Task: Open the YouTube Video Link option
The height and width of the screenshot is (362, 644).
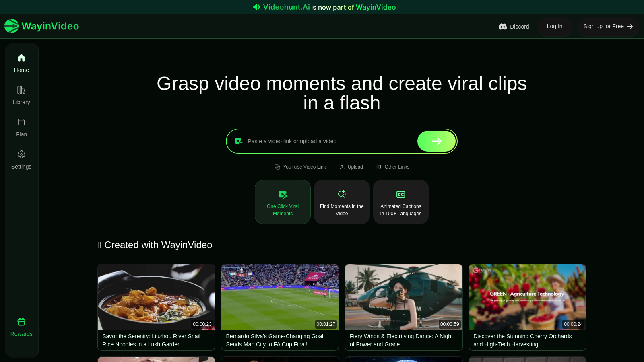Action: tap(300, 167)
